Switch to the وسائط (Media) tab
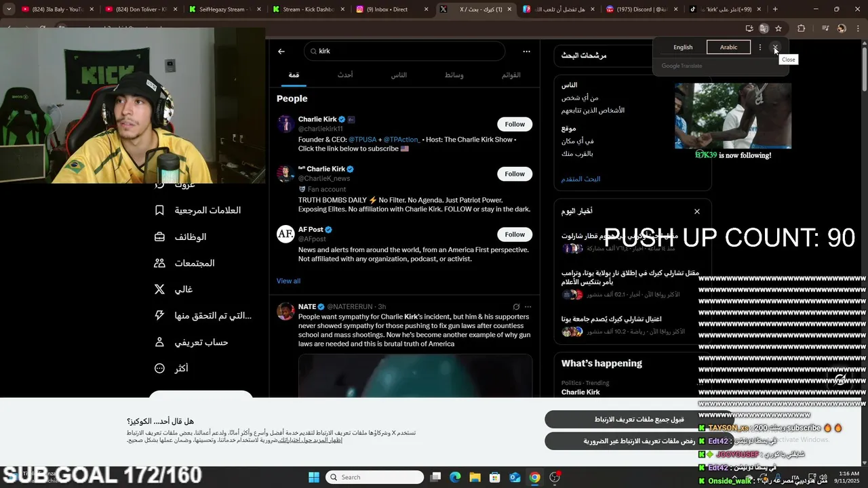868x488 pixels. (454, 75)
